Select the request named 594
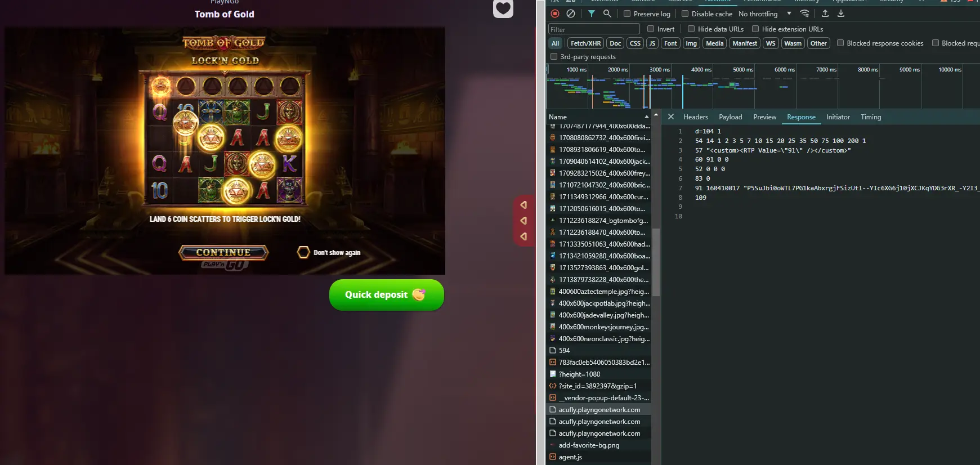 coord(599,350)
